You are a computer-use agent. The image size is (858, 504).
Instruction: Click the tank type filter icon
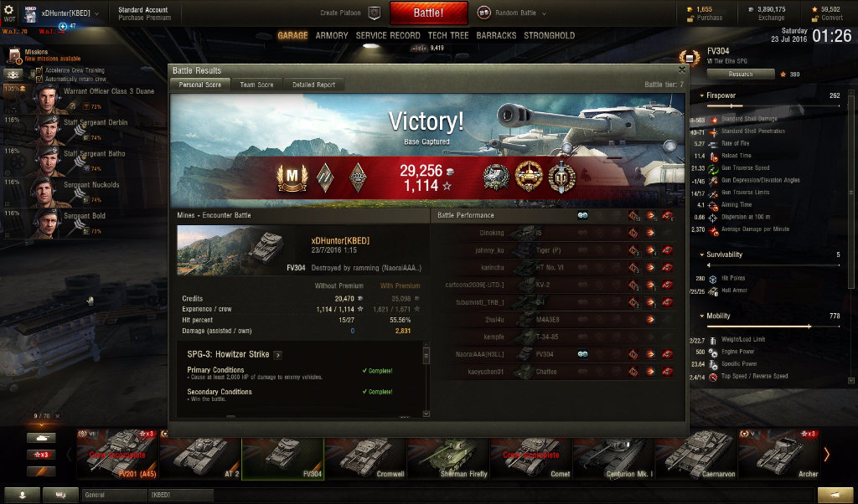pyautogui.click(x=42, y=438)
